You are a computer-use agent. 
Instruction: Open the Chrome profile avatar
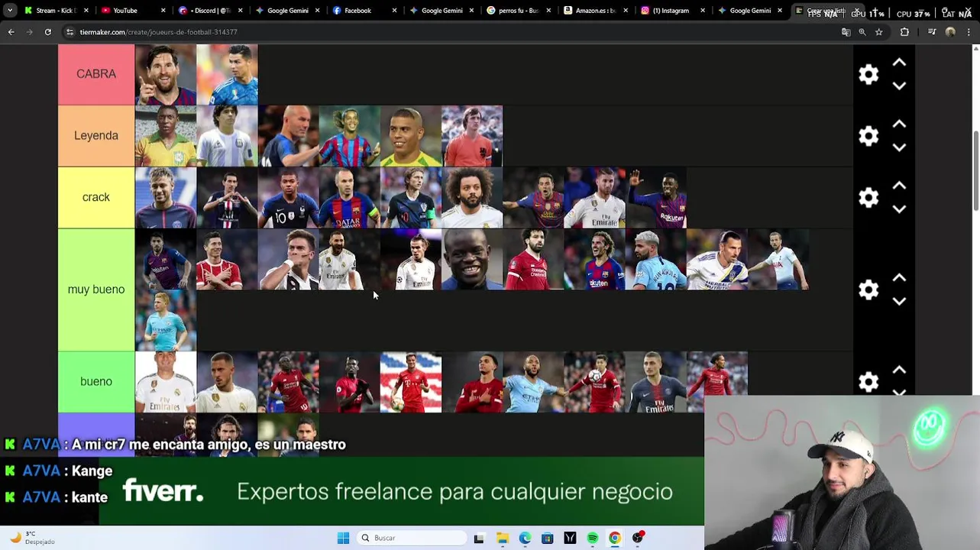(x=950, y=32)
